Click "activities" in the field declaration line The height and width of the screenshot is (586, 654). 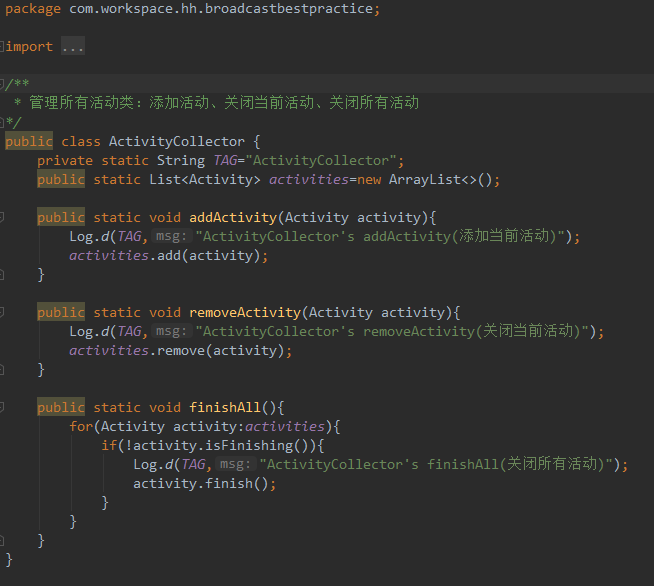pos(309,179)
